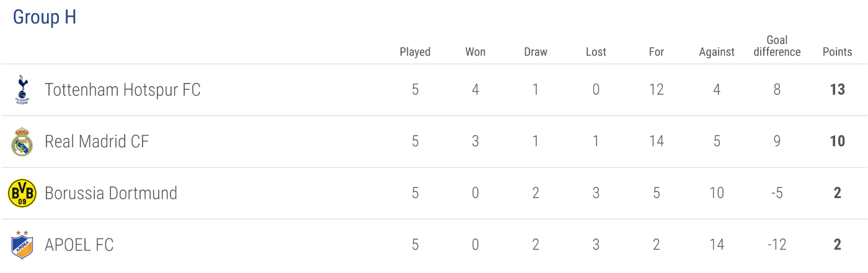Click the Lost column header
The width and height of the screenshot is (868, 273).
596,52
